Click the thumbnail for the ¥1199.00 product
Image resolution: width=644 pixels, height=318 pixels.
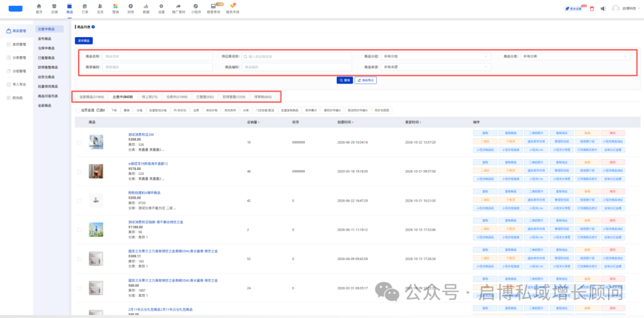95,229
